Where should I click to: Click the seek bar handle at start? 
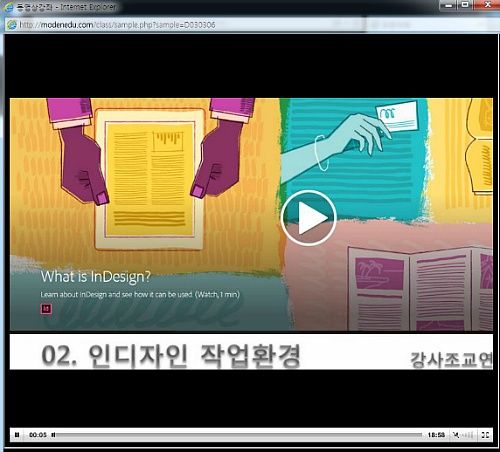pyautogui.click(x=53, y=435)
